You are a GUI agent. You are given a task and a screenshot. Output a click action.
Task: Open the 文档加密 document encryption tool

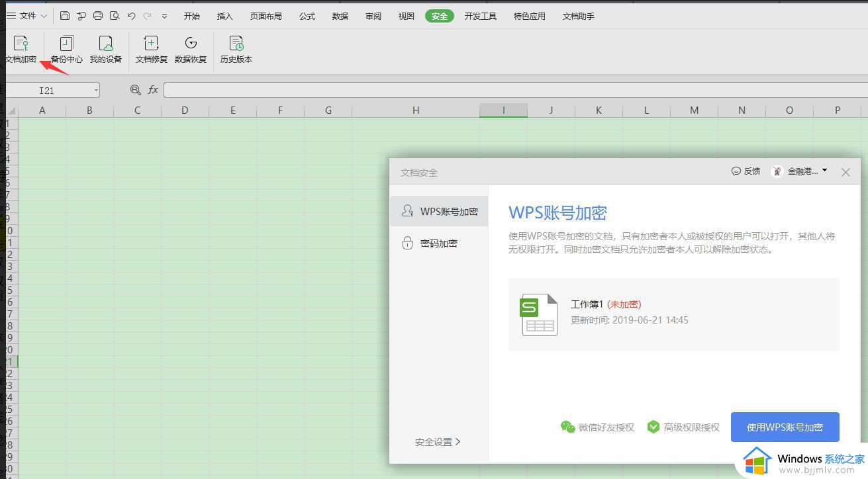[x=21, y=50]
